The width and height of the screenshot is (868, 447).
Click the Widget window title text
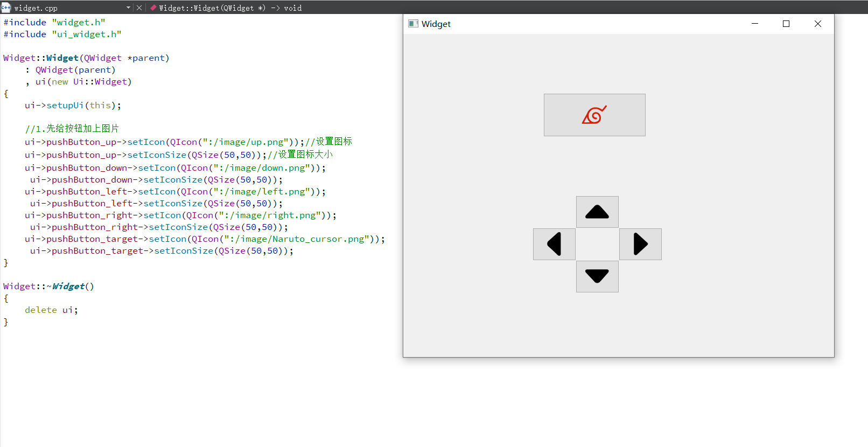click(x=436, y=24)
